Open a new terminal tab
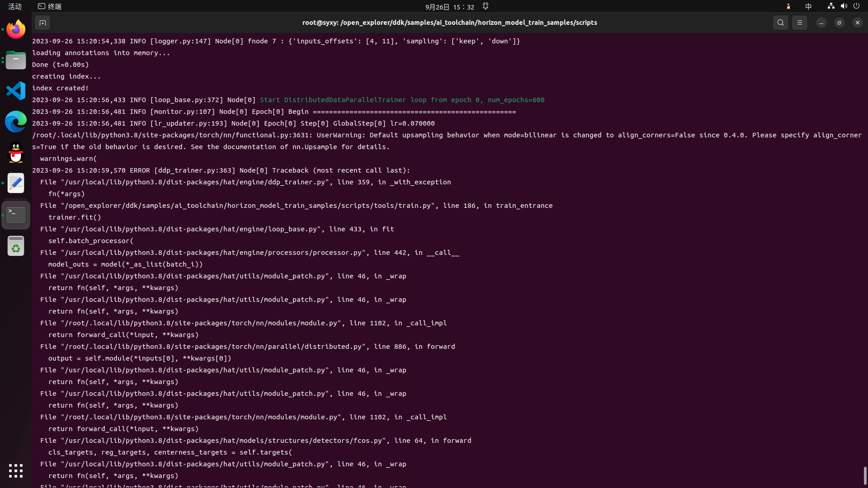Viewport: 868px width, 488px height. click(42, 23)
